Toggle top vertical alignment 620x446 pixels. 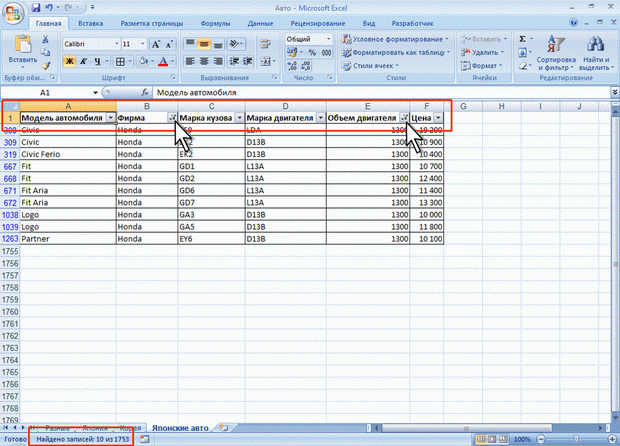click(x=190, y=44)
